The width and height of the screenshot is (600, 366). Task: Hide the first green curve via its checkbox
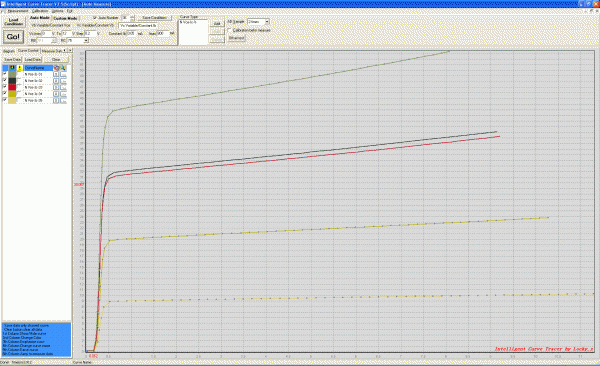(5, 74)
